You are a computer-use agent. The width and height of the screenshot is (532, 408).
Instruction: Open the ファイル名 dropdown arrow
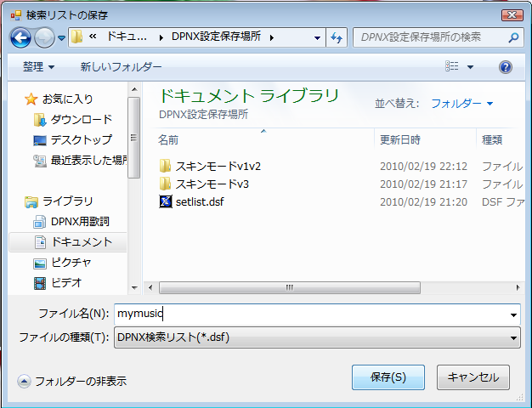click(x=513, y=314)
